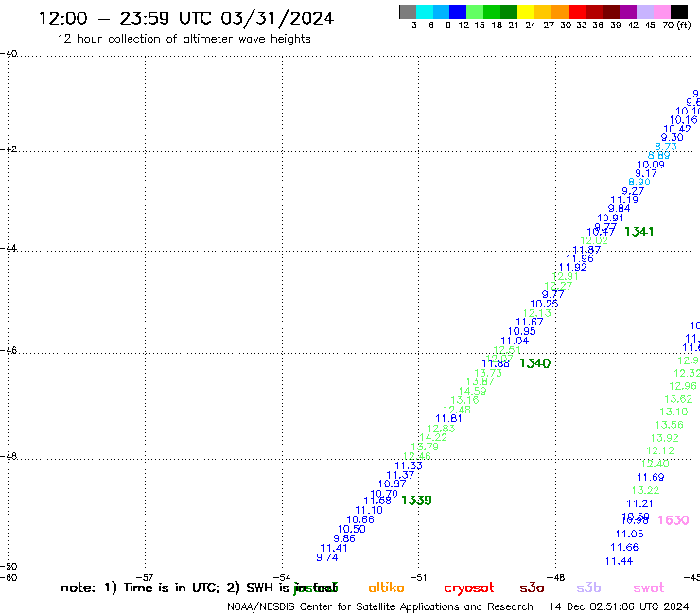Click the lavender swatch in the legend

tap(644, 11)
